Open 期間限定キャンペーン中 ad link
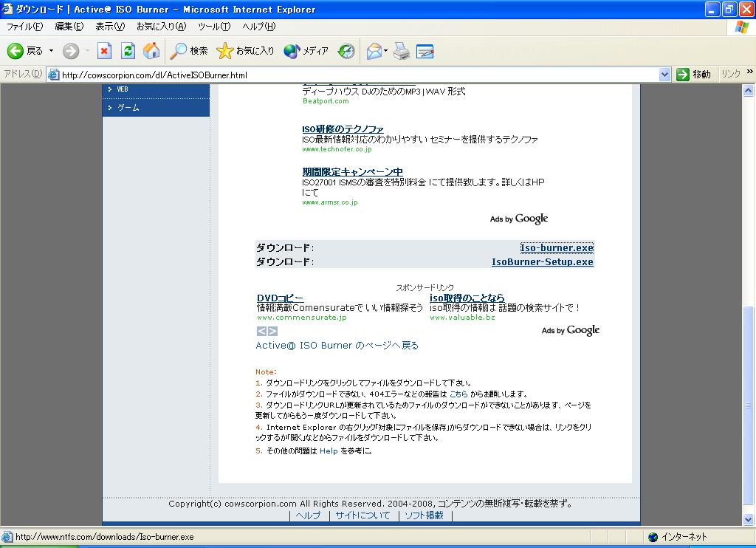756x548 pixels. point(352,172)
